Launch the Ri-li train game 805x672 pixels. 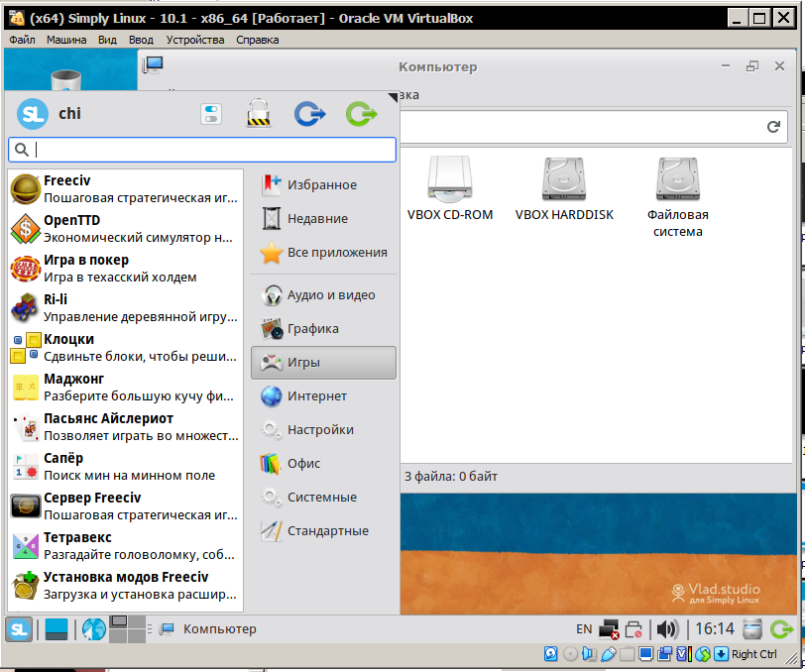(x=125, y=307)
